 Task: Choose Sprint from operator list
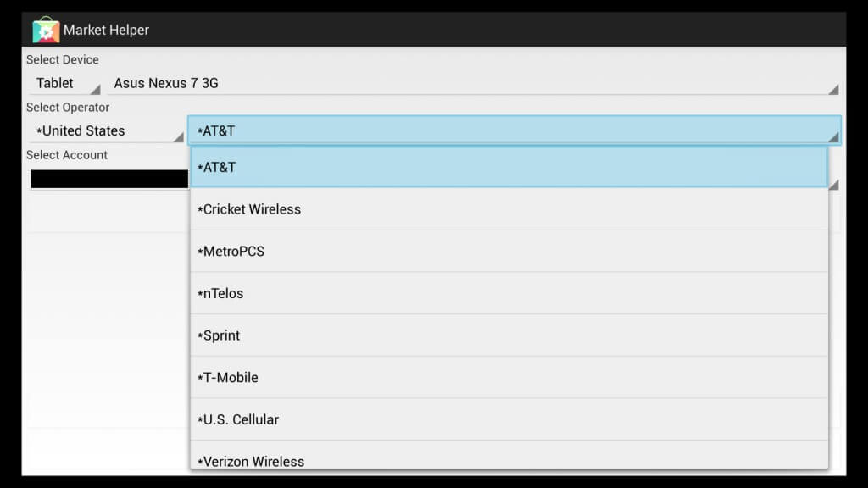pyautogui.click(x=509, y=335)
